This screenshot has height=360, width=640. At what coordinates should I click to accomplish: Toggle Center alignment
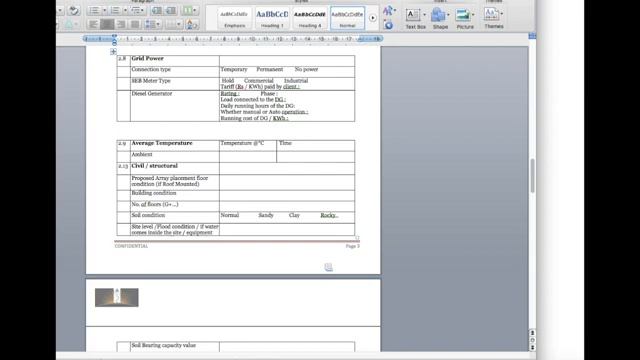tap(107, 24)
